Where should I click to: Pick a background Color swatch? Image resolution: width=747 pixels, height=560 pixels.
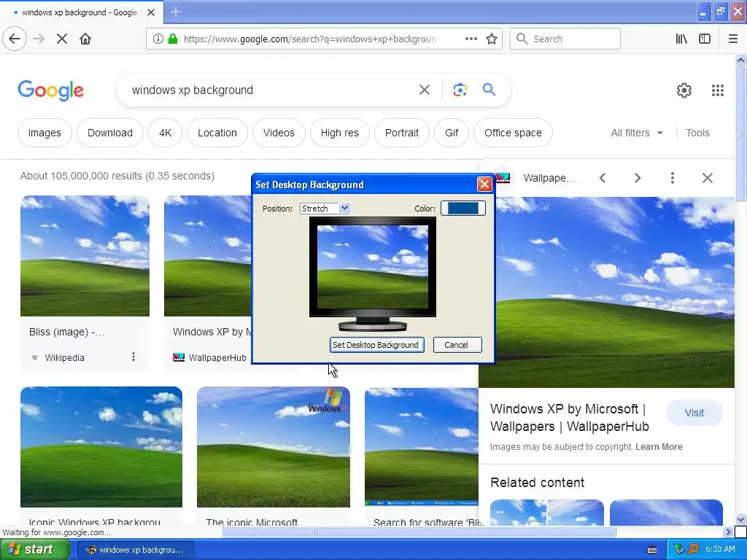pyautogui.click(x=463, y=208)
